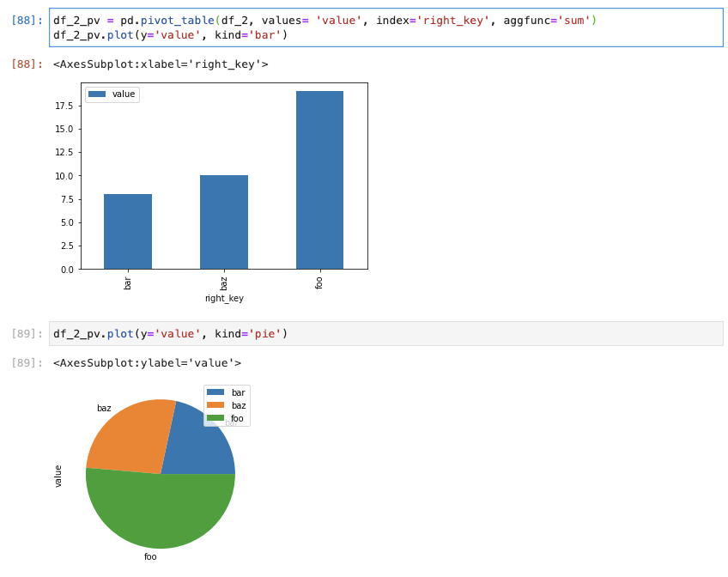
Task: Click the 'baz' category bar in bar chart
Action: tap(224, 222)
